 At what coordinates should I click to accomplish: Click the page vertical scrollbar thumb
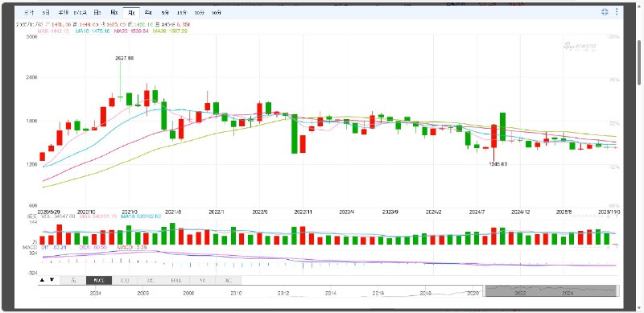click(x=640, y=63)
